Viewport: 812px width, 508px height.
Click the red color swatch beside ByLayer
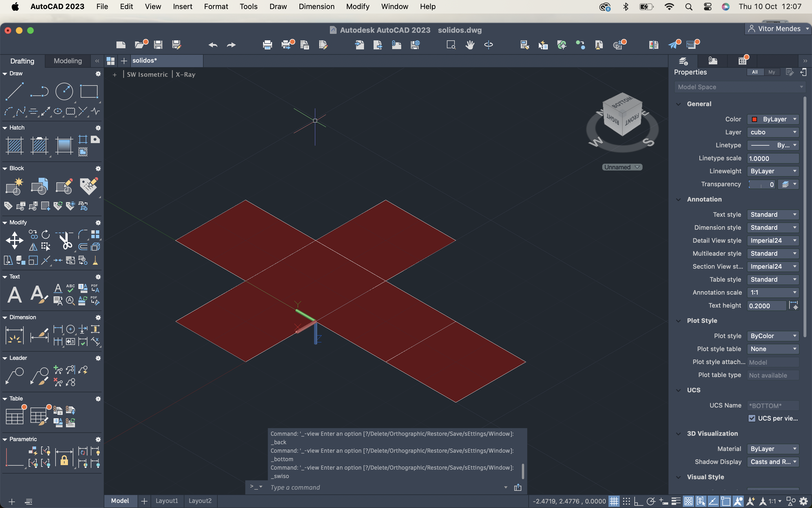pos(754,119)
